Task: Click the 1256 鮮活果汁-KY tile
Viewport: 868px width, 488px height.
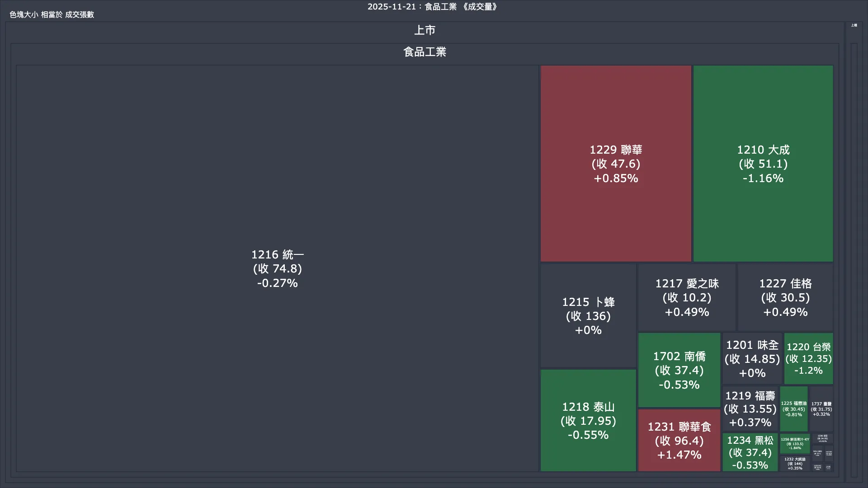Action: point(794,444)
